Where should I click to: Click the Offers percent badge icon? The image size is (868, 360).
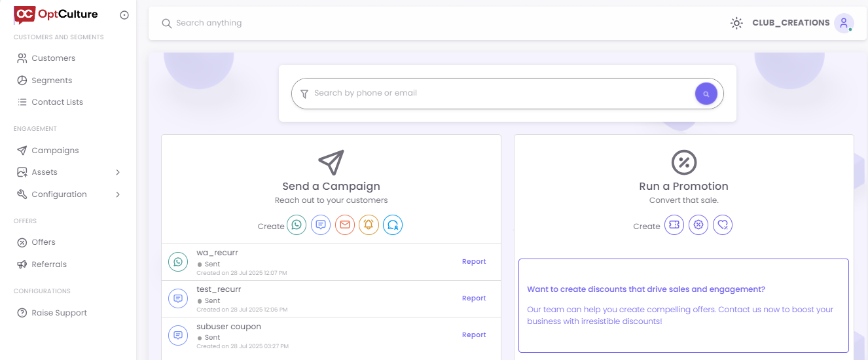pyautogui.click(x=22, y=242)
